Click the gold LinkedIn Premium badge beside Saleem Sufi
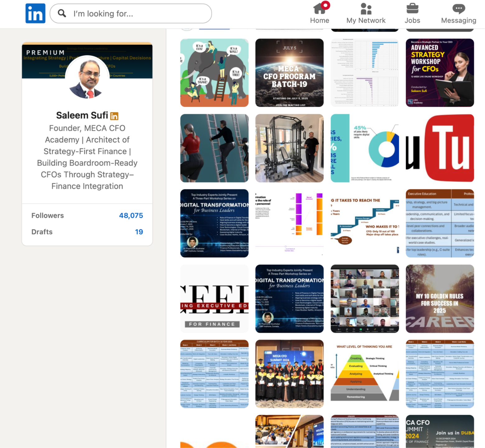 (x=114, y=116)
